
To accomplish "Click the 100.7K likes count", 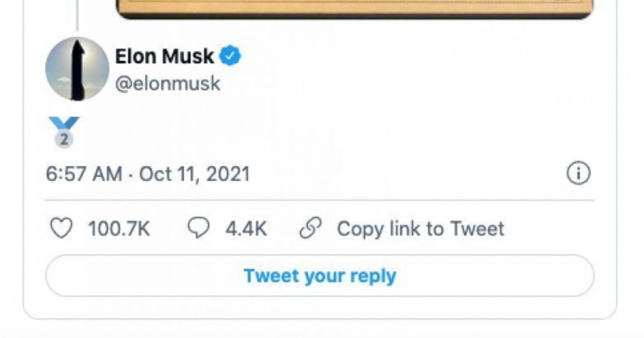I will coord(119,229).
